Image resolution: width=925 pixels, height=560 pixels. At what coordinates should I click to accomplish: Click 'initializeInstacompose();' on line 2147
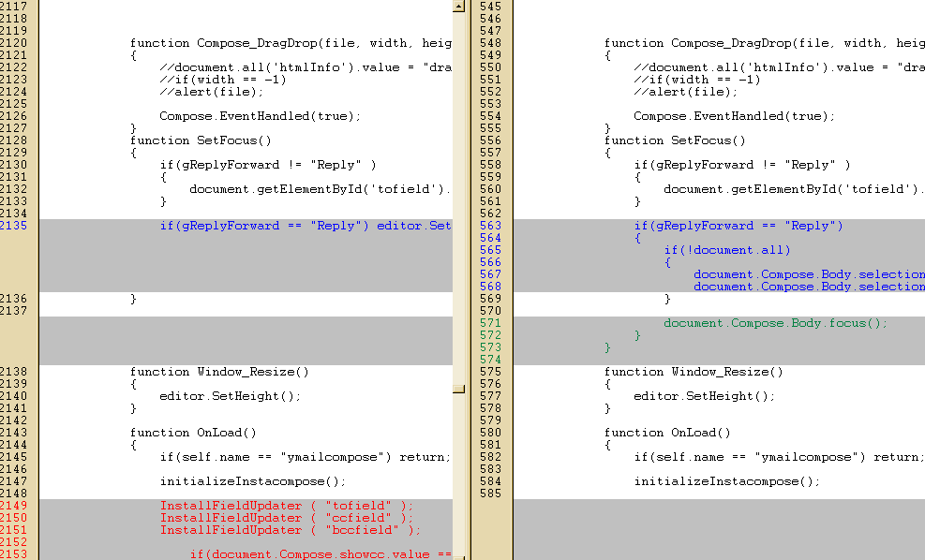coord(252,481)
